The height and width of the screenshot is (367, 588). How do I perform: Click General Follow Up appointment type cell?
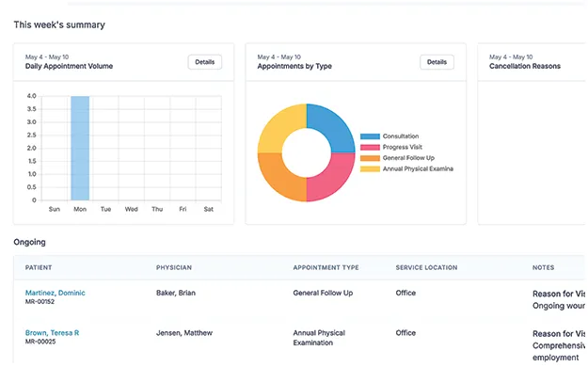(x=323, y=293)
